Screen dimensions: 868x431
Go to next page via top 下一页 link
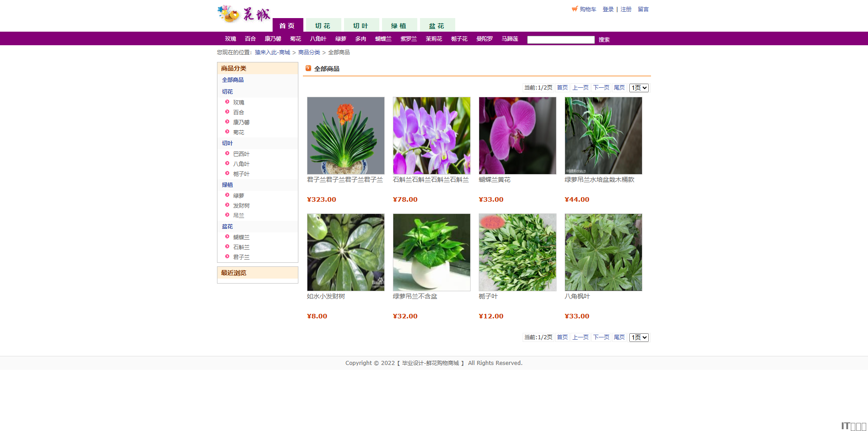[x=601, y=88]
